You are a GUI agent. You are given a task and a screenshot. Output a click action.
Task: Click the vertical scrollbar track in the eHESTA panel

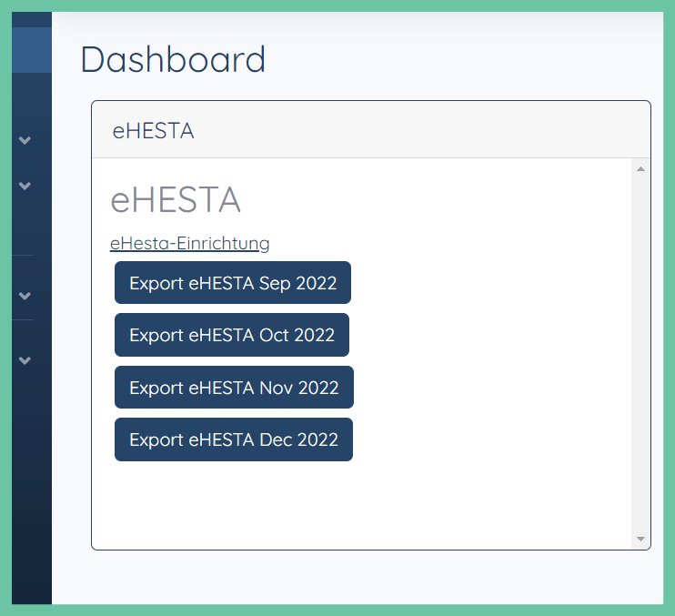(x=640, y=354)
